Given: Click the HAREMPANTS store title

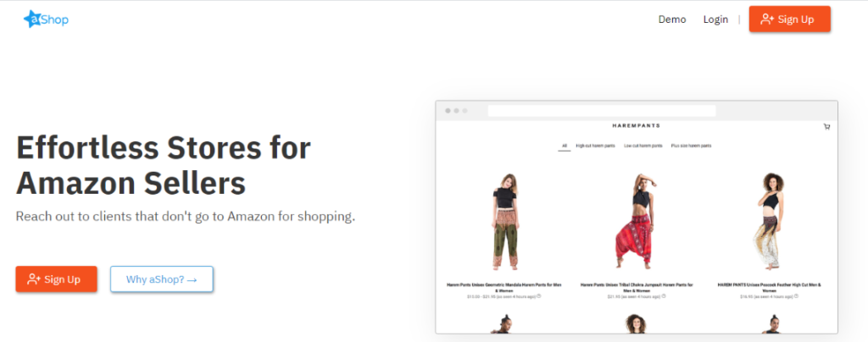Looking at the screenshot, I should coord(636,125).
